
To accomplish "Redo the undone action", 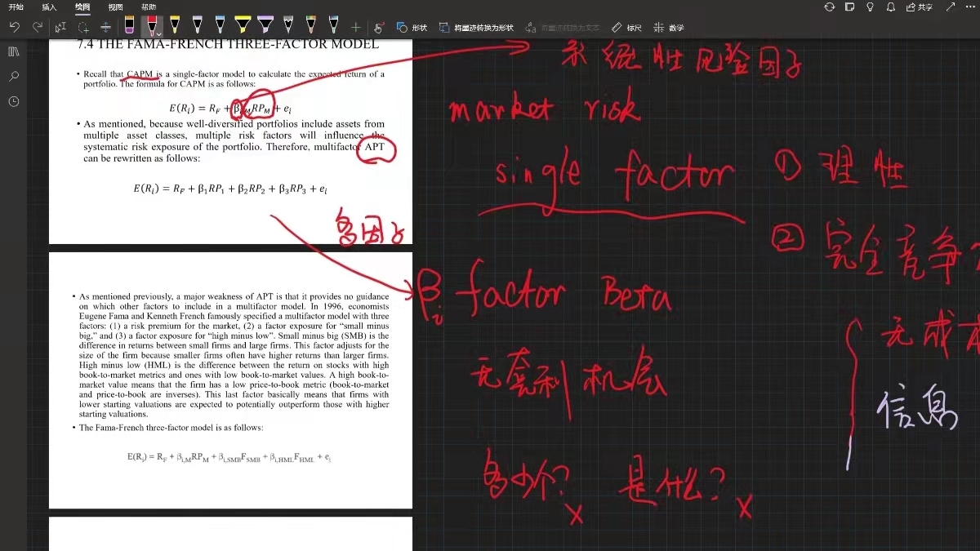I will pos(38,27).
